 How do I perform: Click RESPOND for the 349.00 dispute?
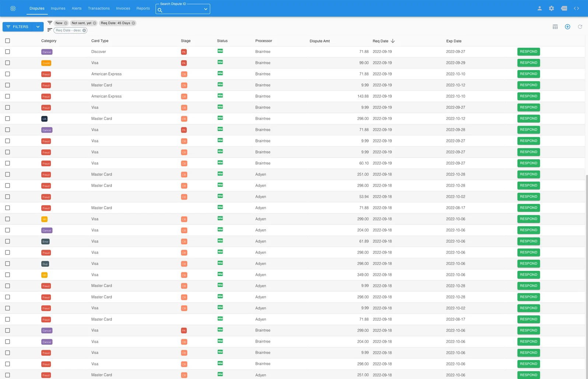click(x=528, y=275)
